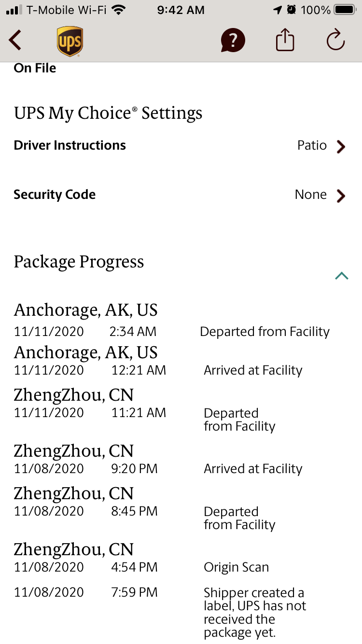Collapse the Package Progress section
The height and width of the screenshot is (644, 362).
click(341, 276)
